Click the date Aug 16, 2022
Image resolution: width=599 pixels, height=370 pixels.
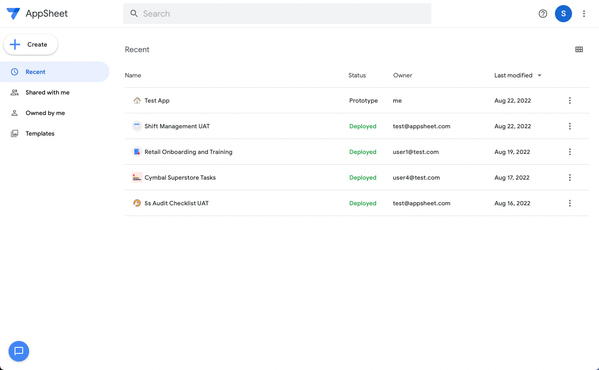coord(512,203)
